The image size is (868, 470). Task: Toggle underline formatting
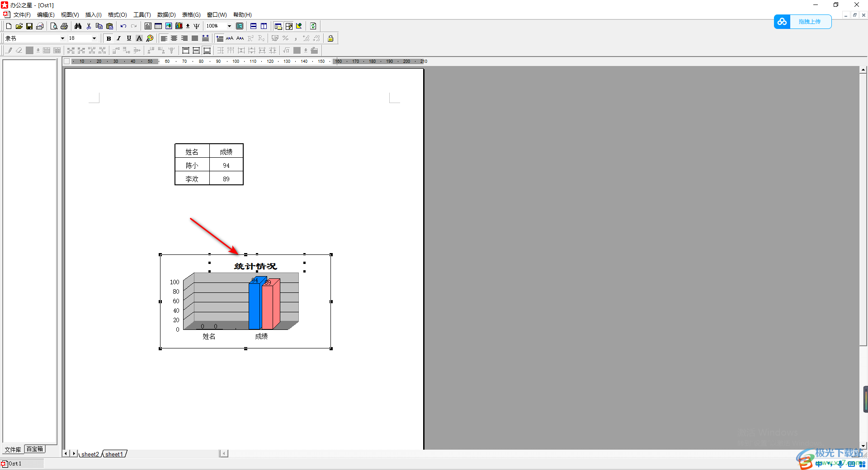click(129, 38)
